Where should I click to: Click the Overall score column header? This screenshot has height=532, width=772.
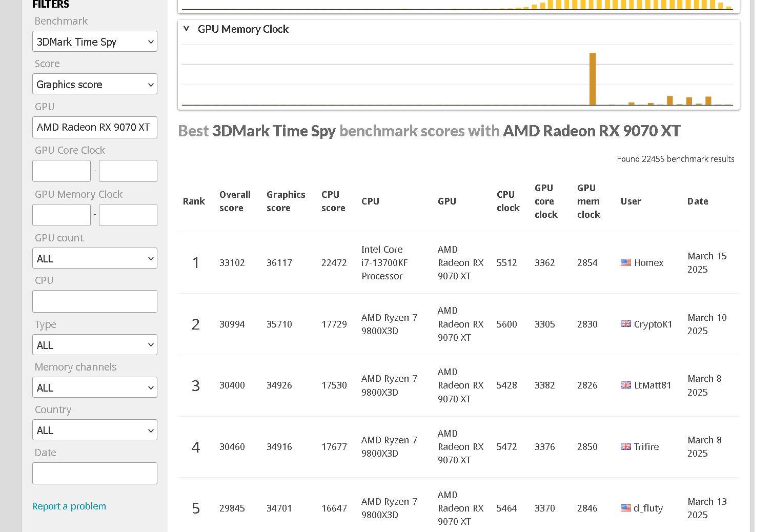coord(235,201)
